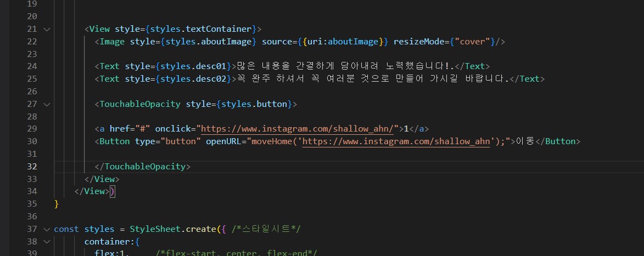The height and width of the screenshot is (256, 644).
Task: Click styles.button on line 27
Action: [x=254, y=104]
